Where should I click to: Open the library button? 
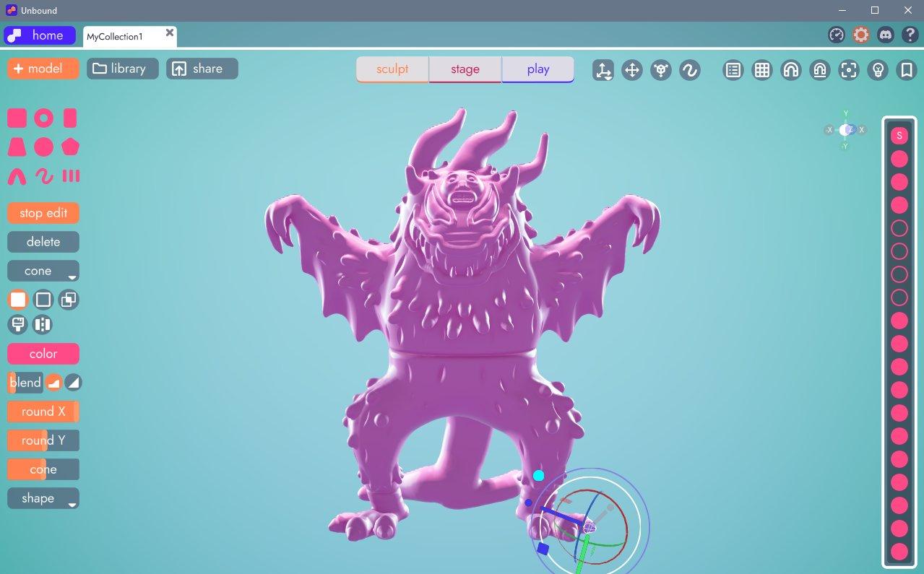pyautogui.click(x=123, y=69)
